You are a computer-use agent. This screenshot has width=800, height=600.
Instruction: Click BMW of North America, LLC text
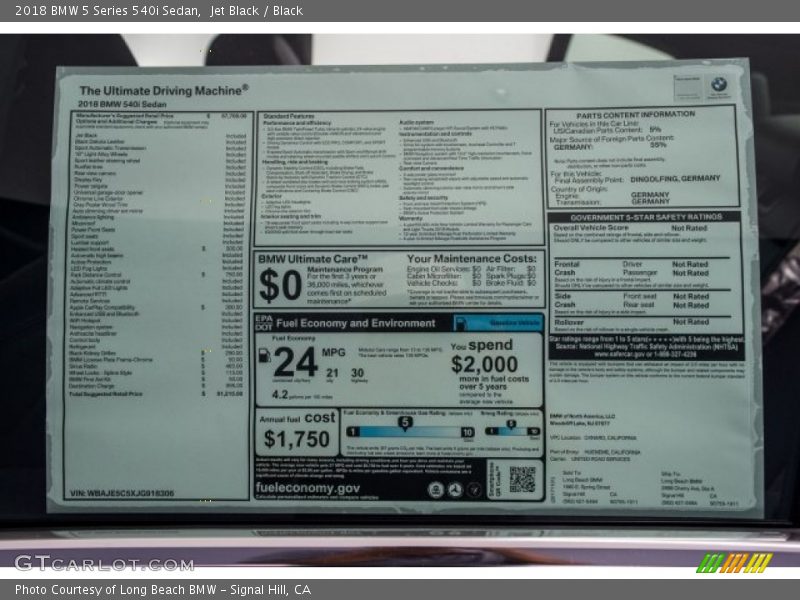click(583, 416)
